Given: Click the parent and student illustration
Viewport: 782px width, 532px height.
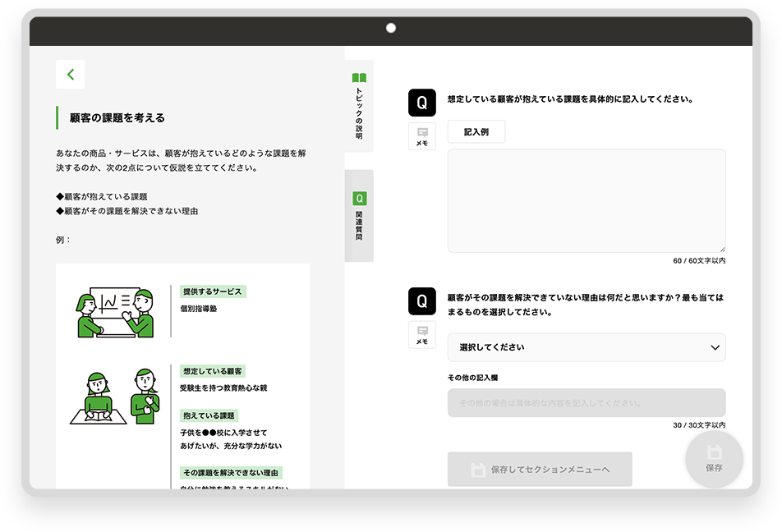Looking at the screenshot, I should 115,397.
